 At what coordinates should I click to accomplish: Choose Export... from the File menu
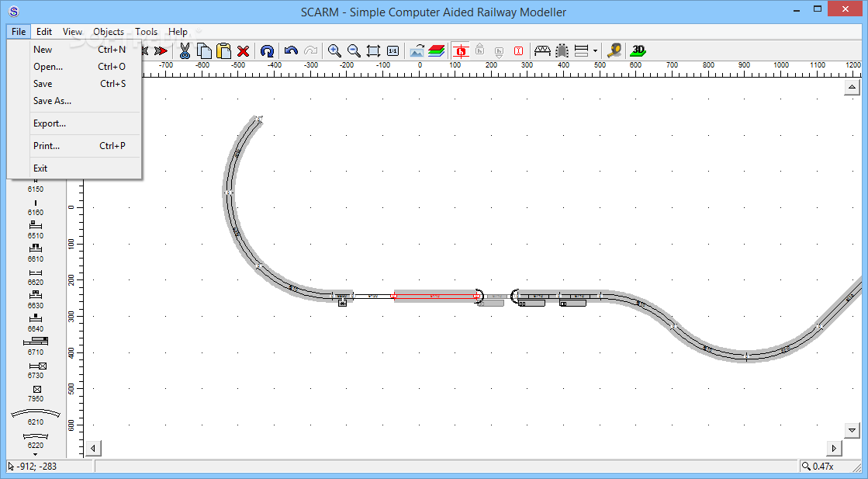tap(80, 123)
